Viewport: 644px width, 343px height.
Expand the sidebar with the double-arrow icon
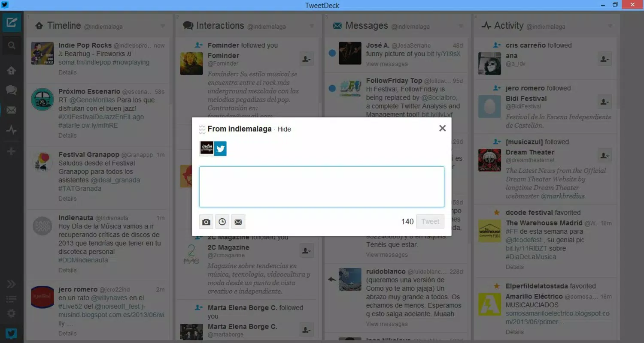pyautogui.click(x=11, y=284)
